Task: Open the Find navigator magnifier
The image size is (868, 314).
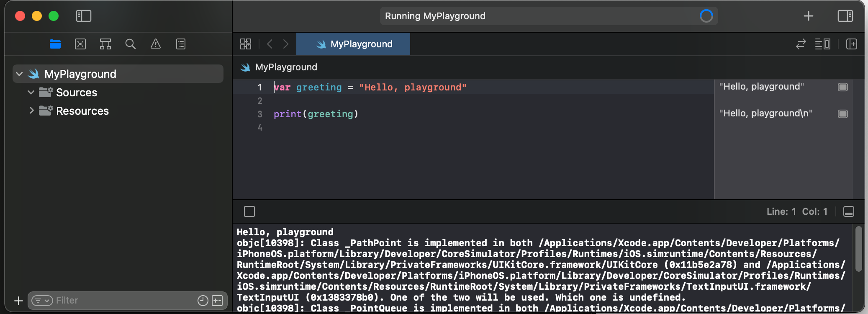Action: pyautogui.click(x=131, y=44)
